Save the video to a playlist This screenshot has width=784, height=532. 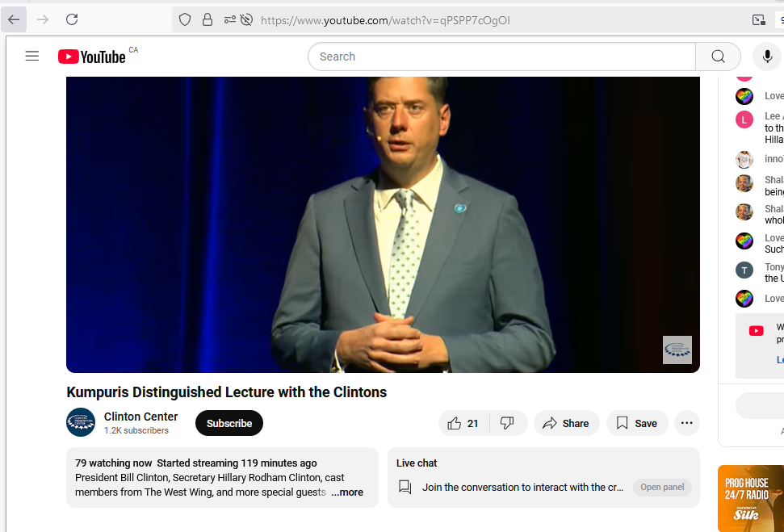637,424
